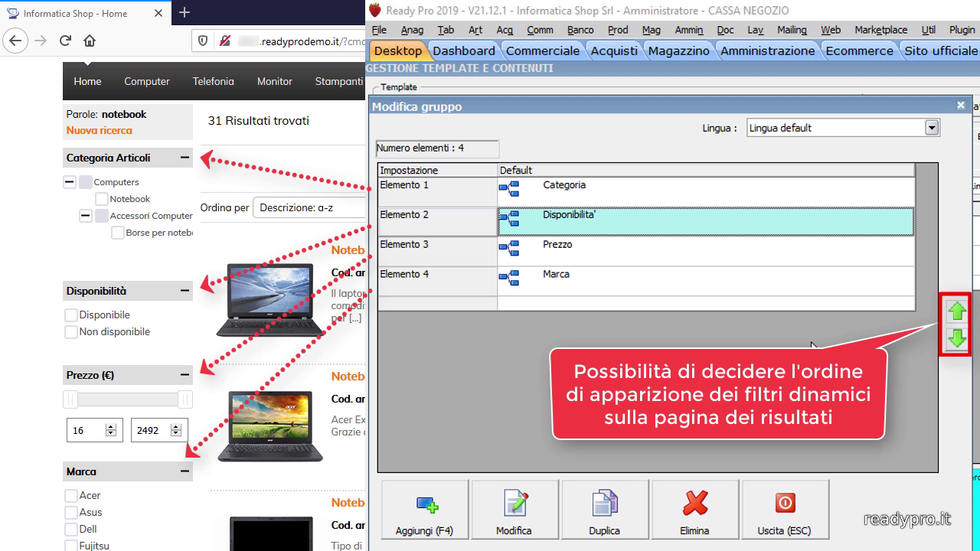Screen dimensions: 980x551
Task: Click the Duplica button
Action: (605, 510)
